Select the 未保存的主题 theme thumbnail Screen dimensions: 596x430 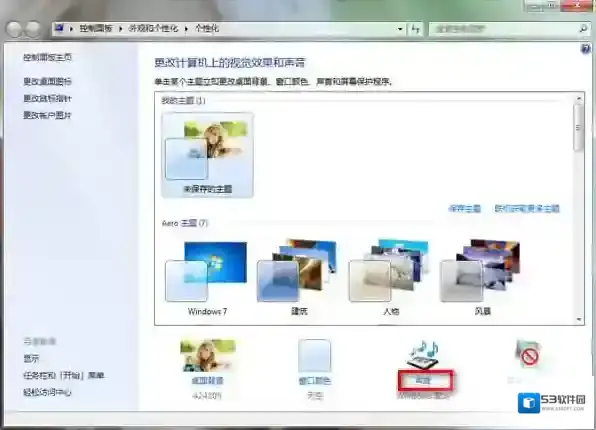click(x=208, y=155)
